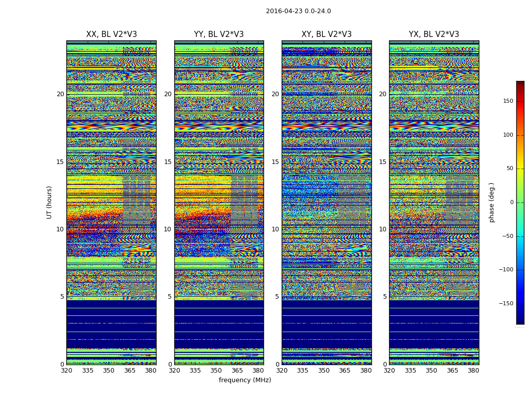Screen dimensions: 532x405
Task: Click x-tick "320" under the YX panel
Action: tap(389, 371)
